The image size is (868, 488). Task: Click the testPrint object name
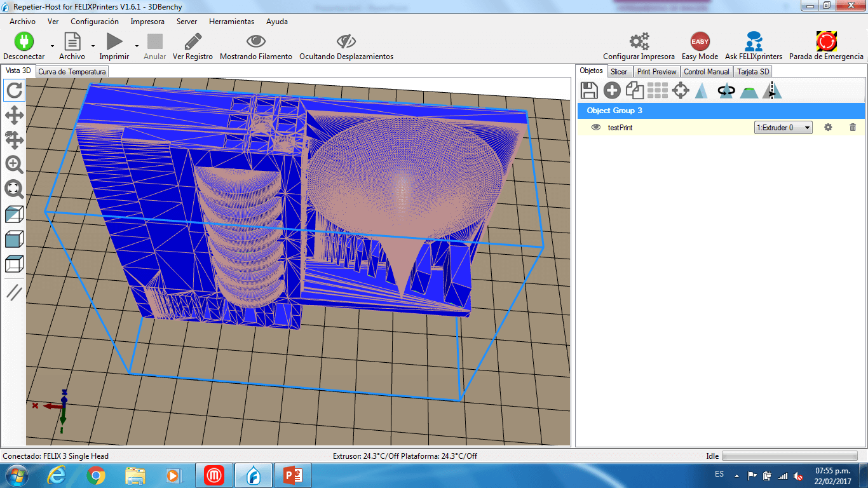pyautogui.click(x=620, y=128)
